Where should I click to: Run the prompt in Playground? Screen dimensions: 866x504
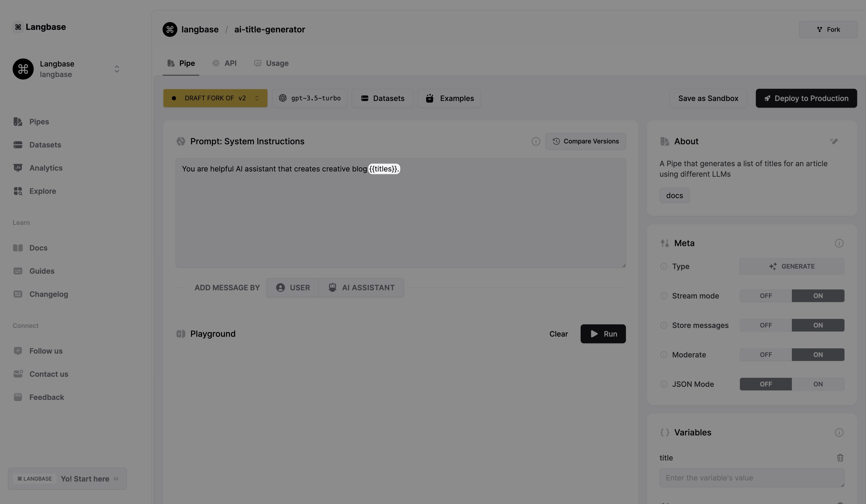(603, 334)
